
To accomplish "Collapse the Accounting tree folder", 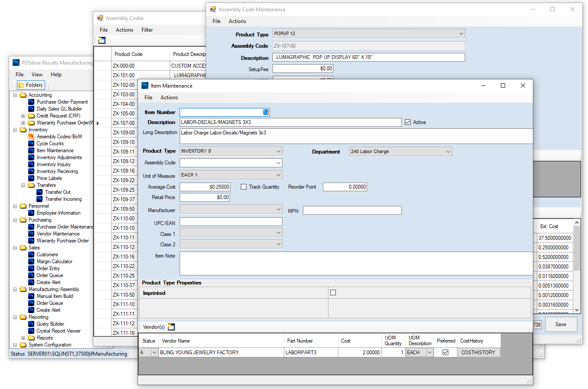I will coord(15,95).
